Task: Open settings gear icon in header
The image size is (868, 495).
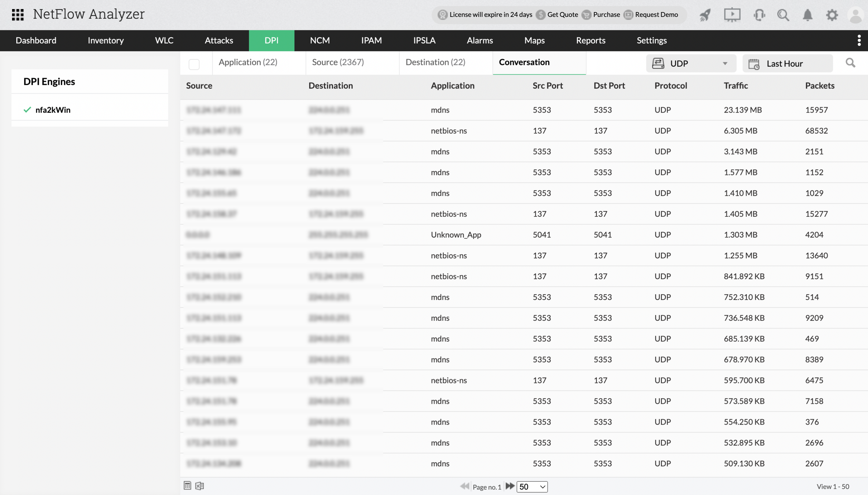Action: 832,15
